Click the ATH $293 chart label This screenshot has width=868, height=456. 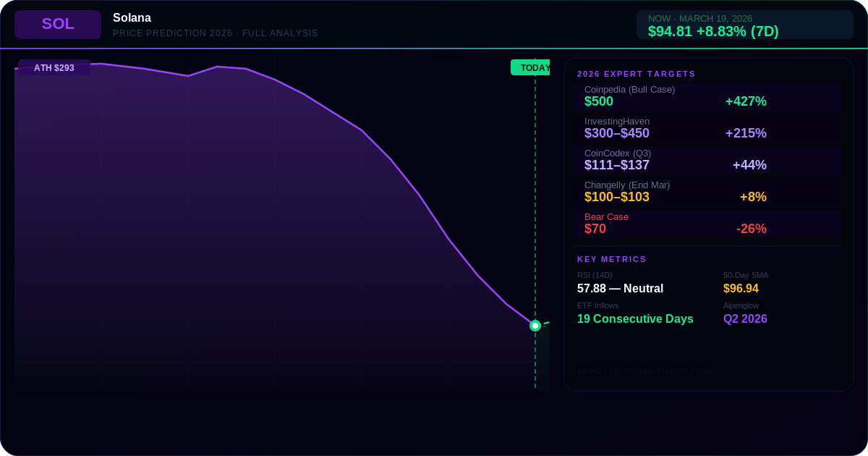click(54, 67)
